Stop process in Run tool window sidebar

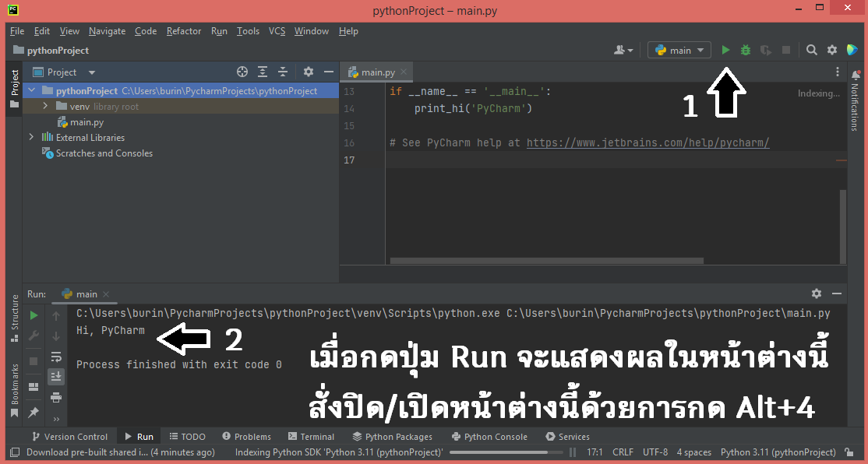pos(34,361)
